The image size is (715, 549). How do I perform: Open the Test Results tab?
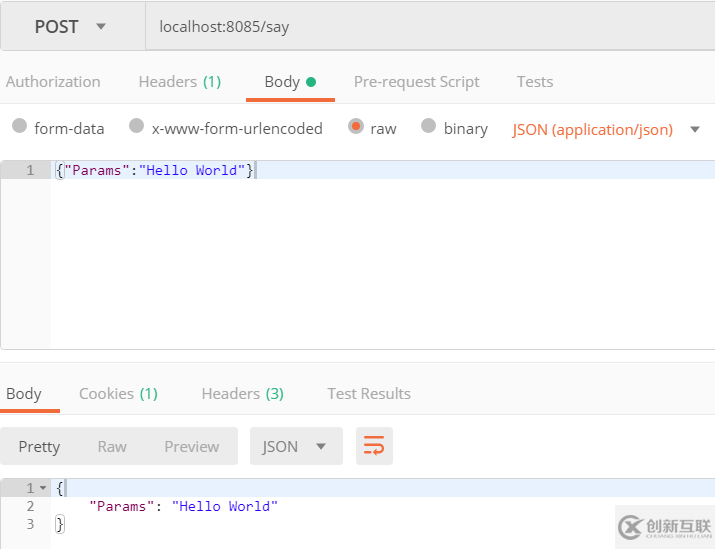369,394
